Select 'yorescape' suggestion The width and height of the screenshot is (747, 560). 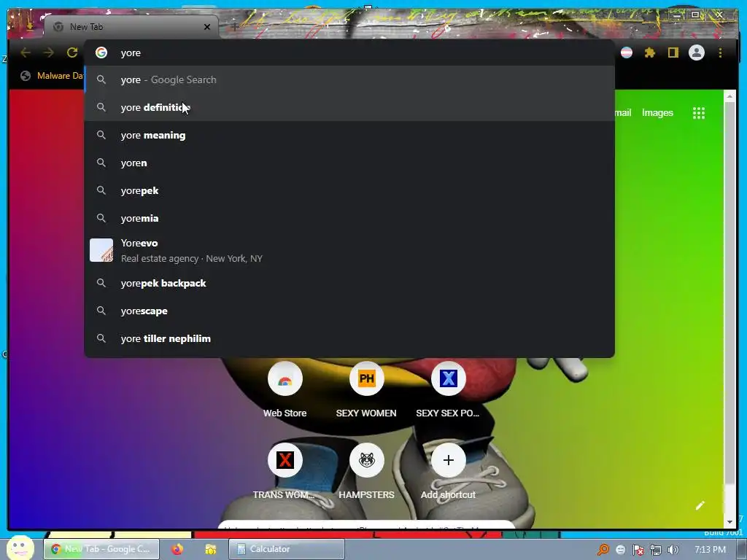(349, 311)
